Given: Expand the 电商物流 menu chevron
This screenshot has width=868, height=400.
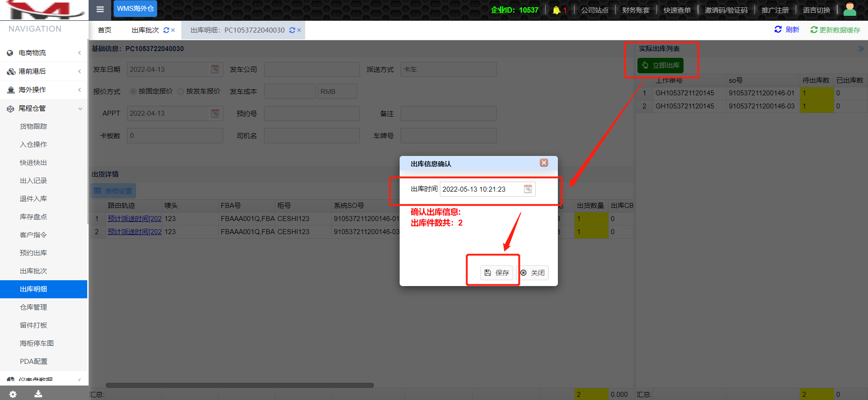Looking at the screenshot, I should tap(80, 53).
